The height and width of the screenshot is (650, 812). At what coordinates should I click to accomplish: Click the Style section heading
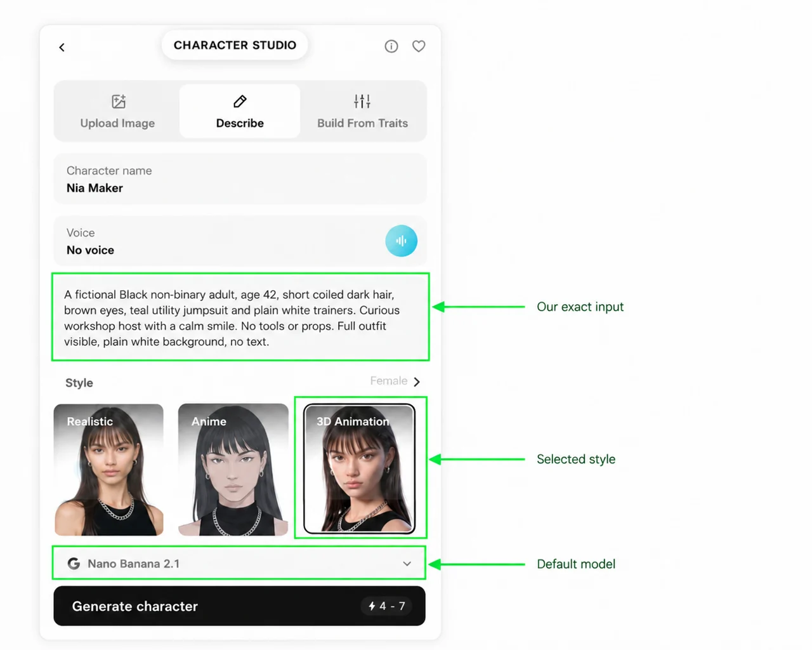79,383
